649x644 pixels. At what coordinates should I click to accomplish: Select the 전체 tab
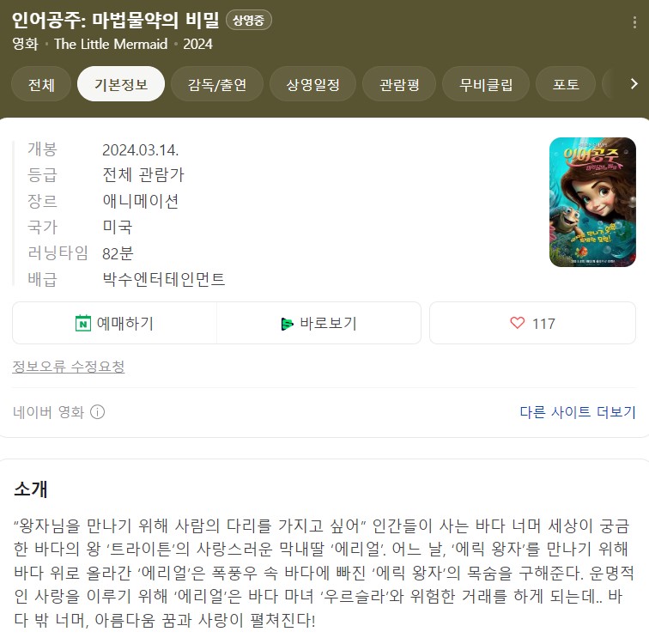click(x=41, y=84)
